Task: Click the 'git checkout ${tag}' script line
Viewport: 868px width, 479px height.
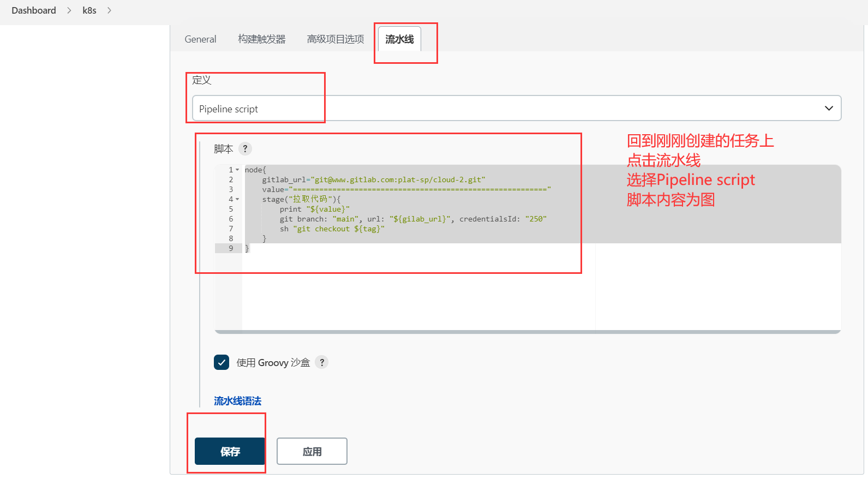Action: 332,229
